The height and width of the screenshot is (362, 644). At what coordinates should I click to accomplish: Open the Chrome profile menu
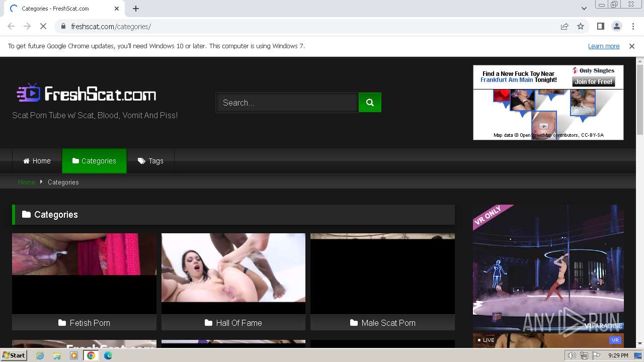tap(616, 26)
